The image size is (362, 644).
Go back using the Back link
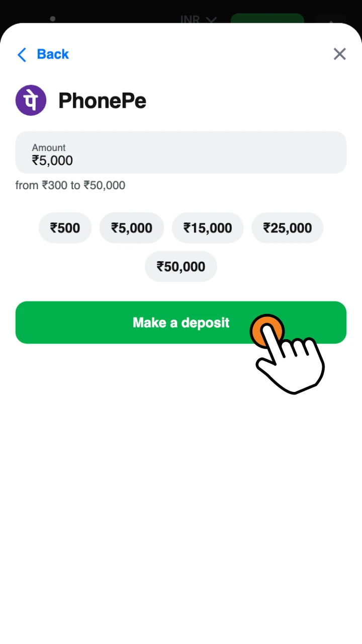pyautogui.click(x=52, y=54)
